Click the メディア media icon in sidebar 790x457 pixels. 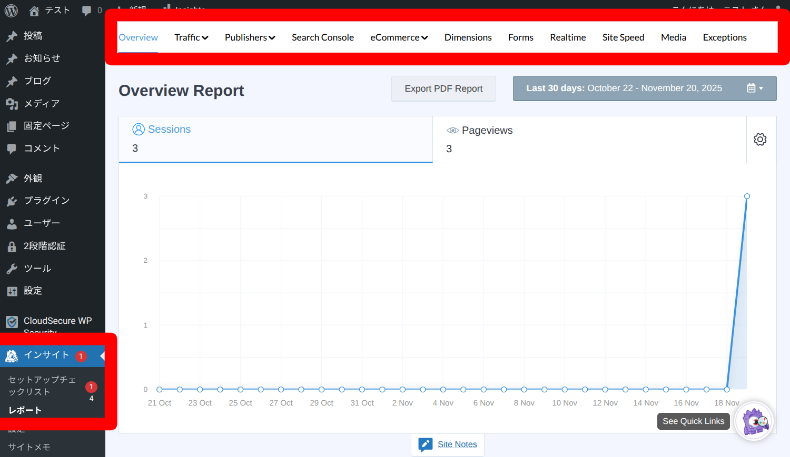point(12,103)
